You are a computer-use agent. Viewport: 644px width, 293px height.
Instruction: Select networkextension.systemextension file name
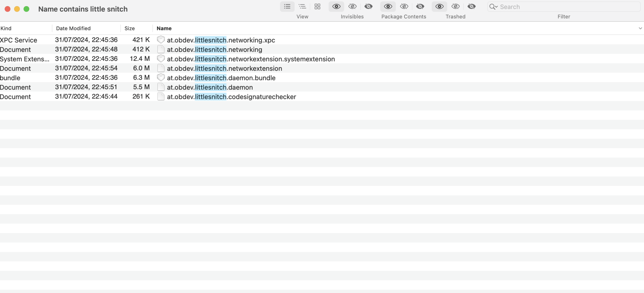tap(251, 59)
